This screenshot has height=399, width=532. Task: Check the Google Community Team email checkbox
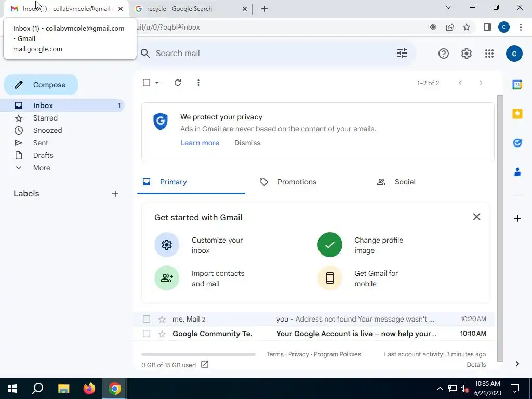147,334
